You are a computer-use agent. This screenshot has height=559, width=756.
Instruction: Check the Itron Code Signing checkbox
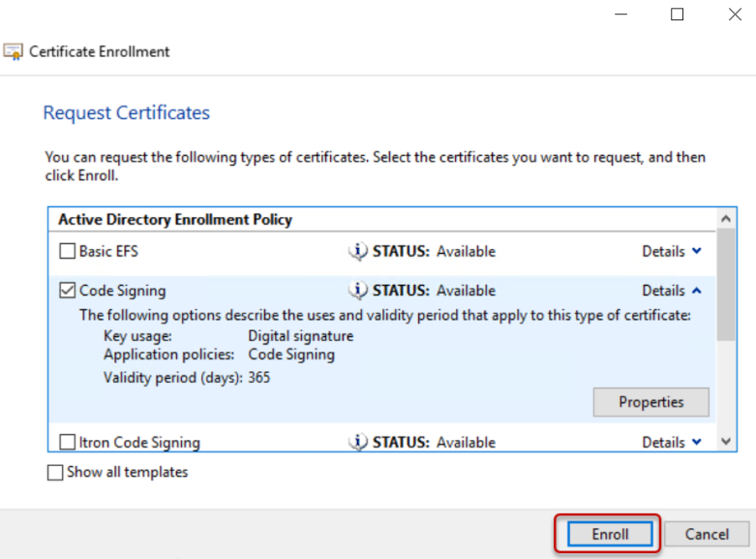(x=68, y=442)
